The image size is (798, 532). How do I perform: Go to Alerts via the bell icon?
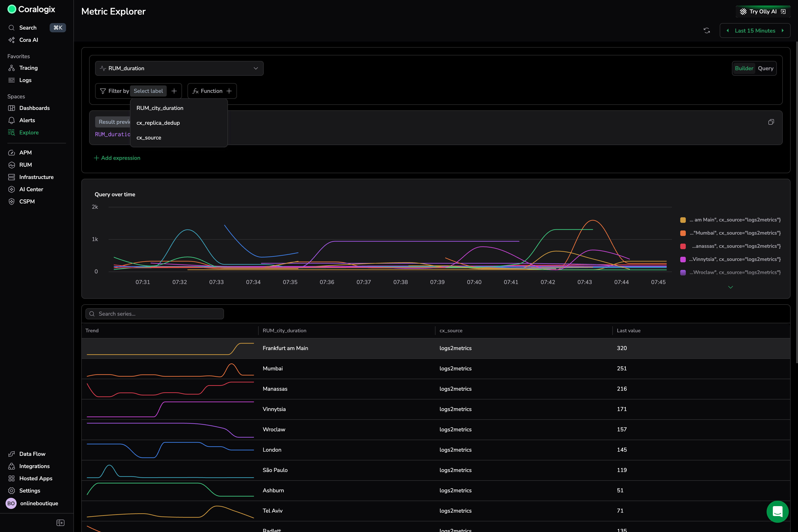(12, 120)
